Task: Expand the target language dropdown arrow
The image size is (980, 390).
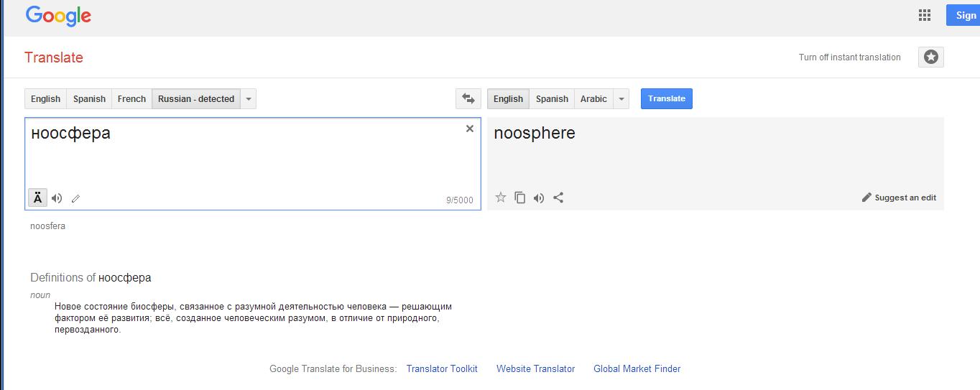Action: click(621, 99)
